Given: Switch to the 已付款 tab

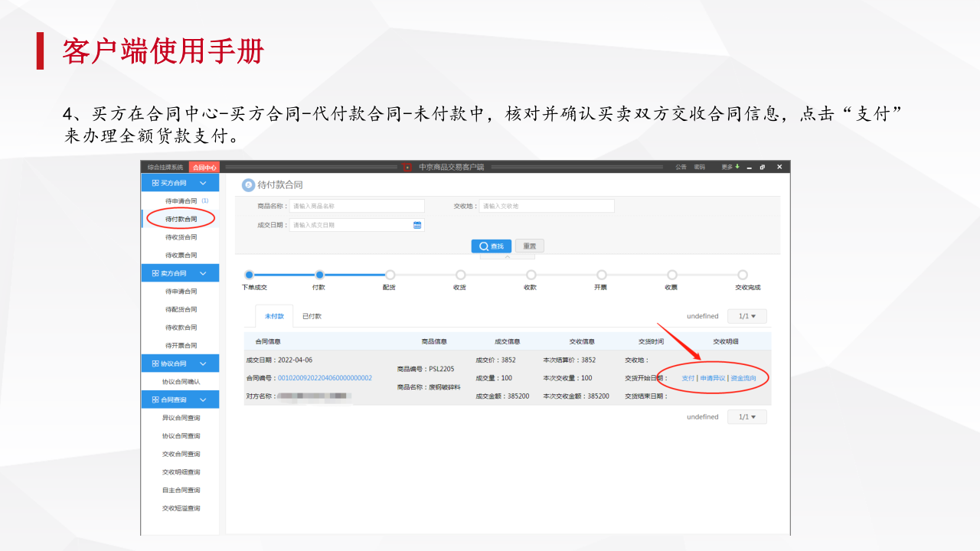Looking at the screenshot, I should (x=312, y=316).
